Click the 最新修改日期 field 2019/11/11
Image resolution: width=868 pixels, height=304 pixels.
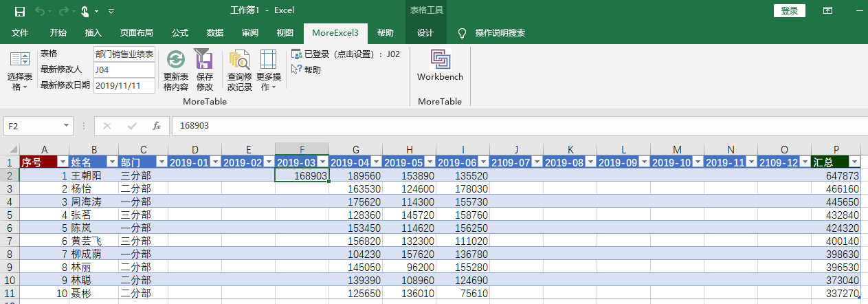124,85
